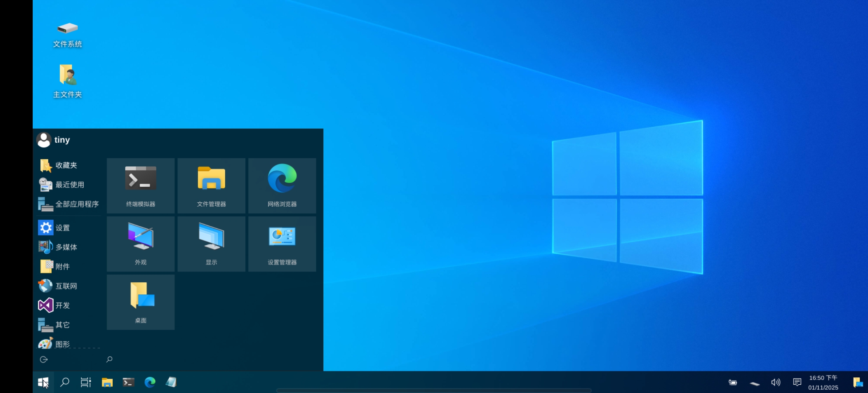Click the network tray icon

[755, 383]
